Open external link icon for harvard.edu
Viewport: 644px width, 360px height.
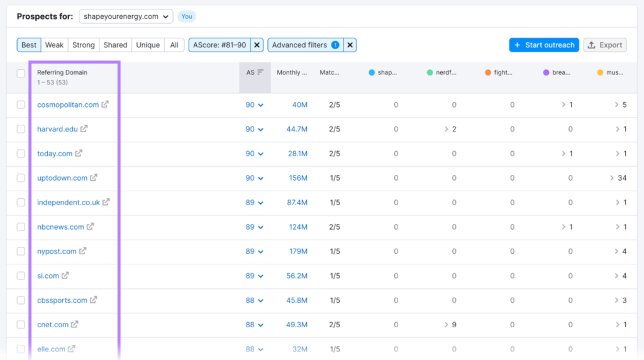click(84, 128)
